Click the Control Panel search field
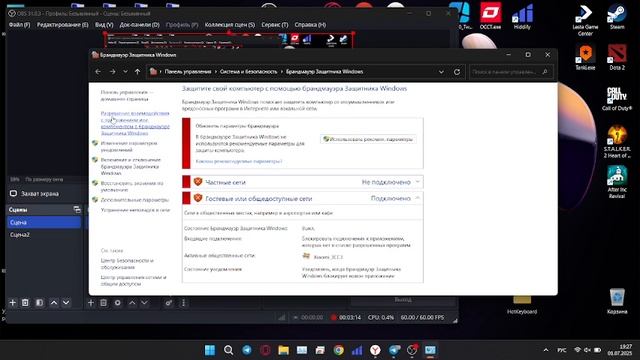640x360 pixels. coord(510,72)
